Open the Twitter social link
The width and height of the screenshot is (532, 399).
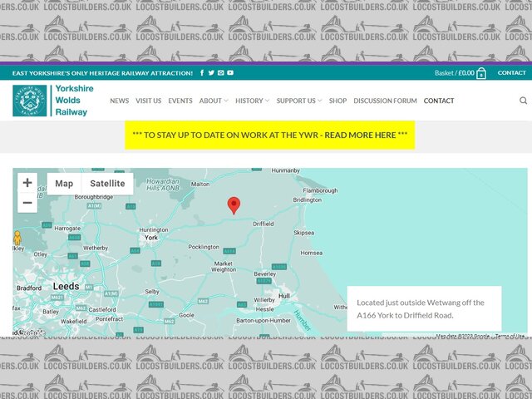coord(211,73)
